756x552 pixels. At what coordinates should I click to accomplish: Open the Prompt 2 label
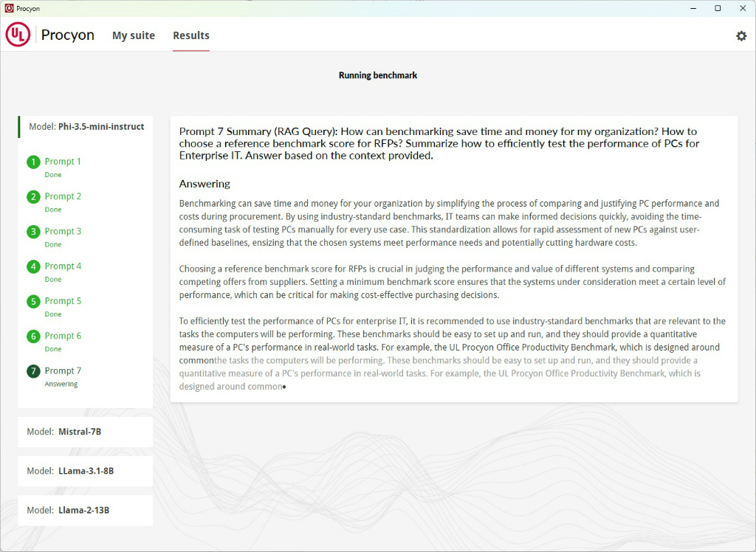[x=63, y=196]
